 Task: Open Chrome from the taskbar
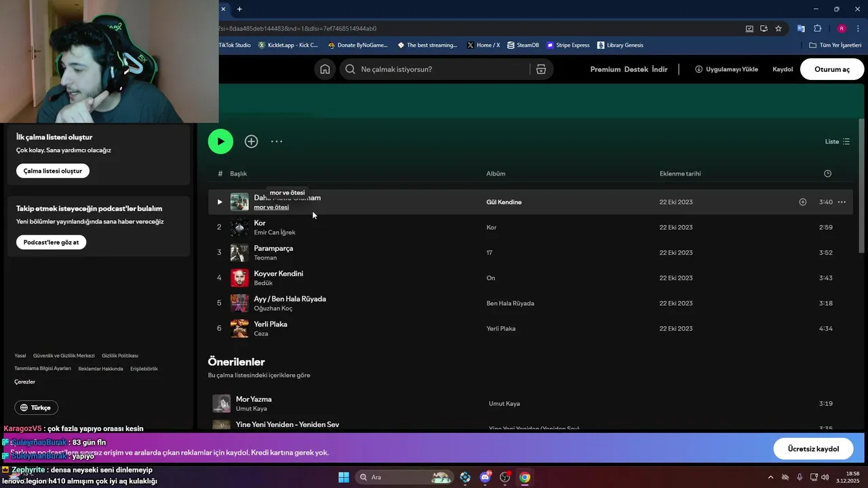525,477
